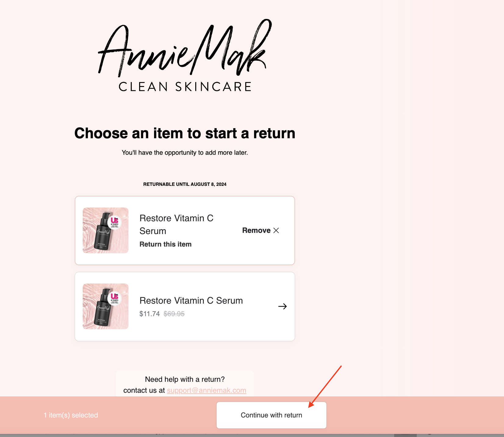Click the "CLEAN SKINCARE" tagline under logo
Viewport: 504px width, 437px height.
pos(185,87)
